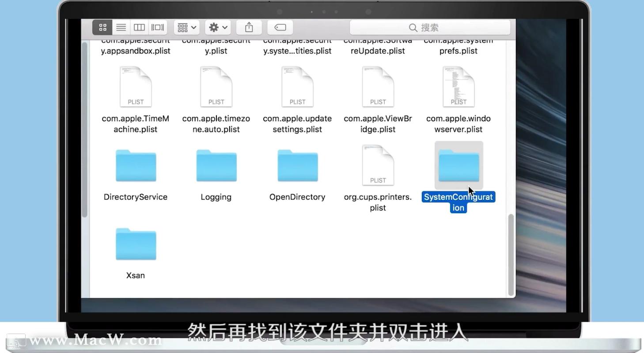
Task: Open com.apple.windowserver.plist
Action: click(x=458, y=86)
